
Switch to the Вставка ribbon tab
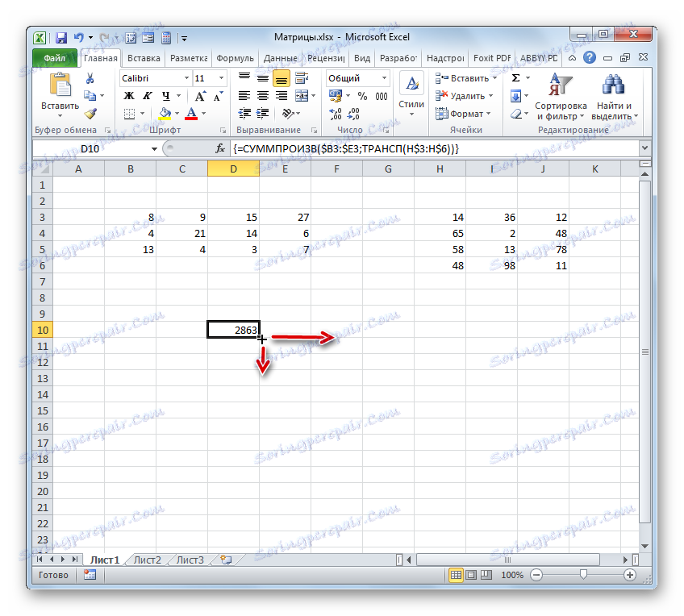tap(144, 58)
